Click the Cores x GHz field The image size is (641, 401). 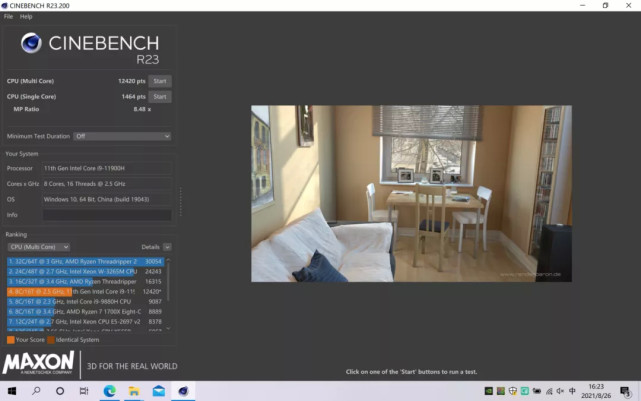pyautogui.click(x=107, y=184)
